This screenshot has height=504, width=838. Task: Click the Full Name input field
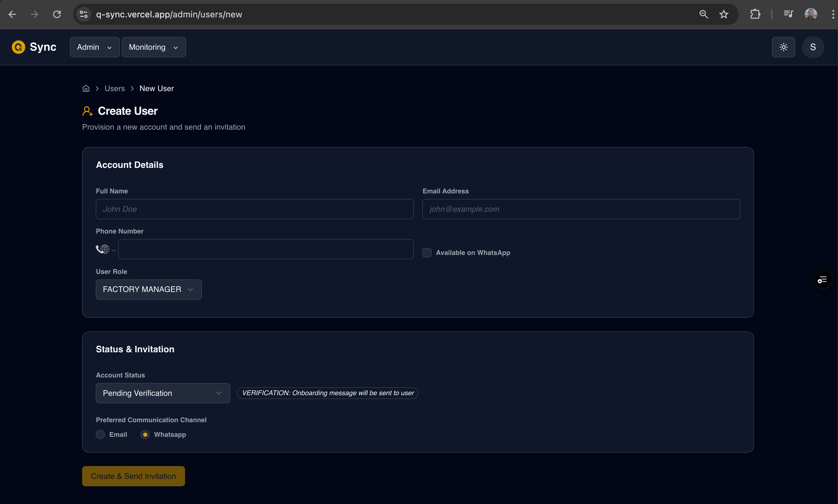point(254,209)
